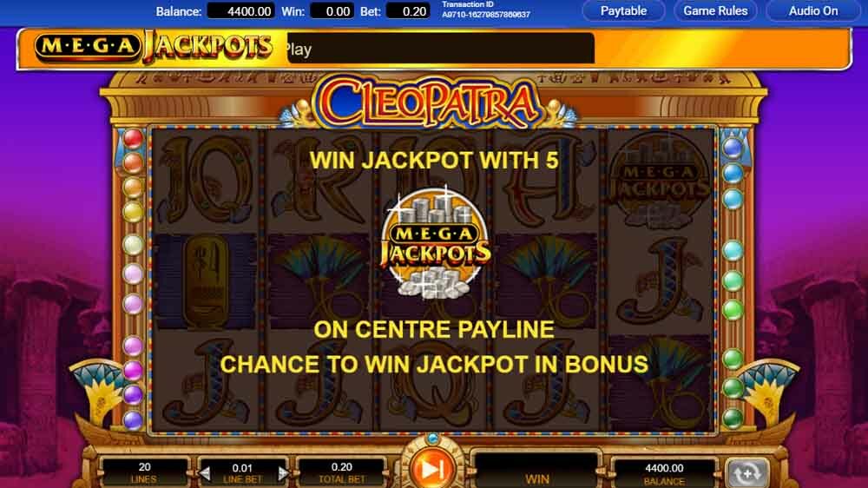Click the Mega Jackpots symbol on fifth reel
This screenshot has height=488, width=868.
click(659, 180)
